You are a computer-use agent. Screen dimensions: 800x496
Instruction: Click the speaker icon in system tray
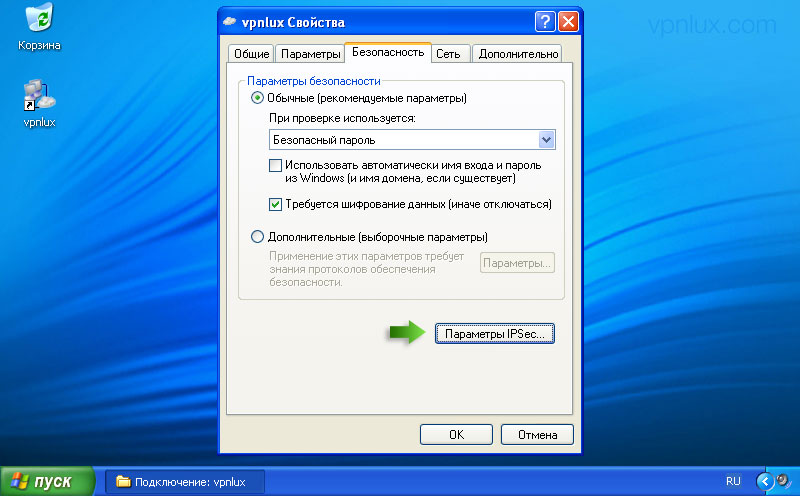(x=783, y=481)
